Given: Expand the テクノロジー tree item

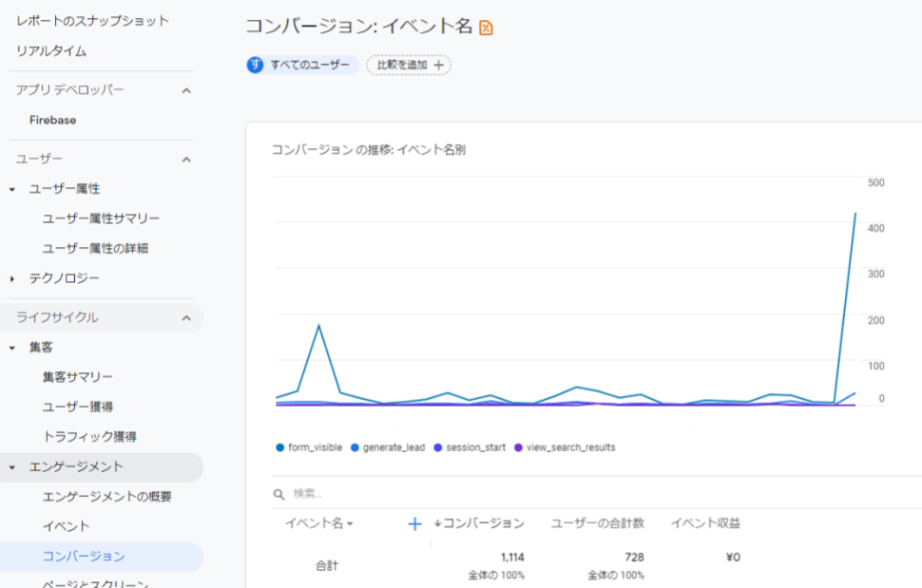Looking at the screenshot, I should [12, 278].
